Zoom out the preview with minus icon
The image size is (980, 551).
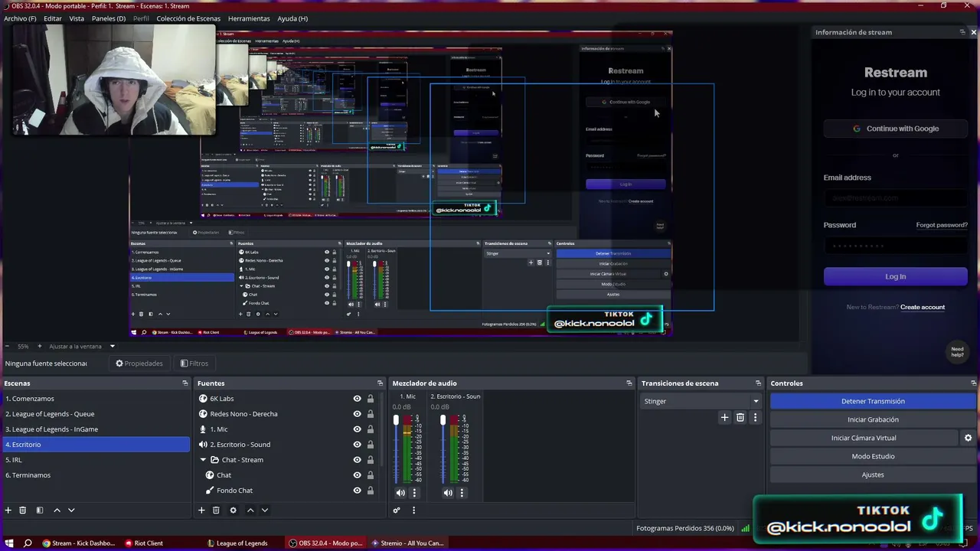pos(7,347)
